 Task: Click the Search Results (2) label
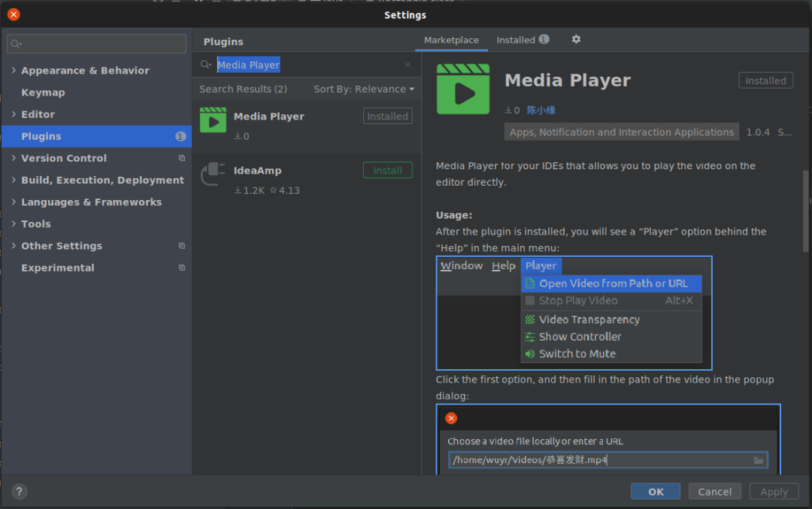point(244,89)
